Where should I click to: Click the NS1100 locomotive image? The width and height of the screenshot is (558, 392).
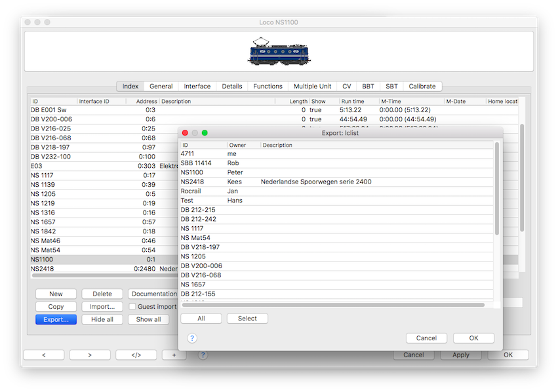(279, 52)
